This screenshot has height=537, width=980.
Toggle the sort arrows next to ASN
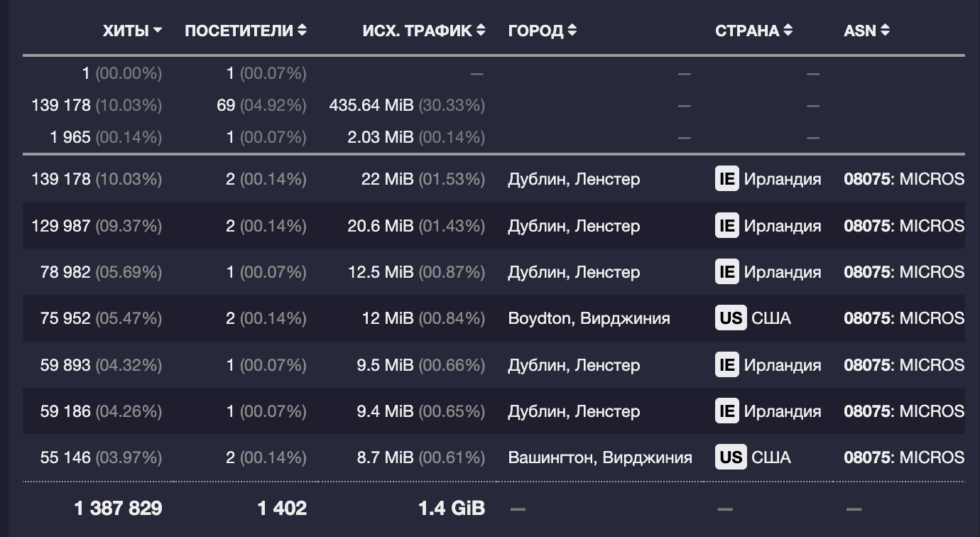click(x=885, y=31)
